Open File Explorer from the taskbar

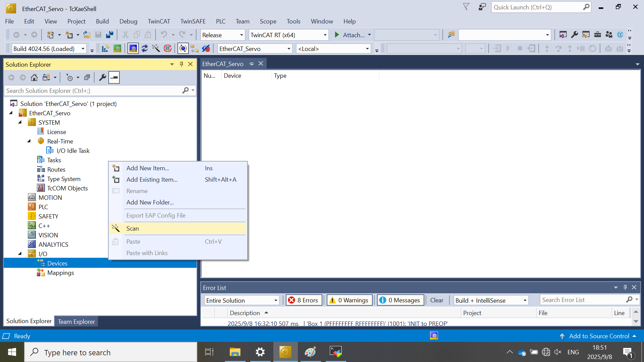(x=235, y=352)
